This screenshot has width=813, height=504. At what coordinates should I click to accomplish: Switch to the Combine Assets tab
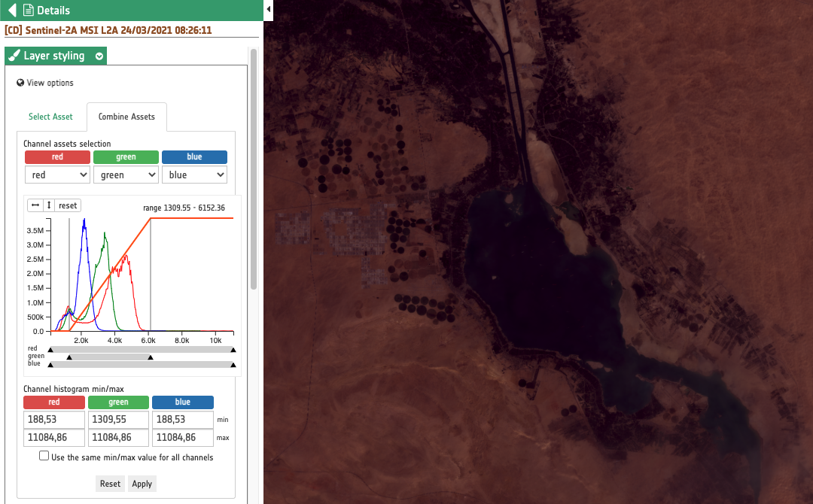(x=126, y=117)
